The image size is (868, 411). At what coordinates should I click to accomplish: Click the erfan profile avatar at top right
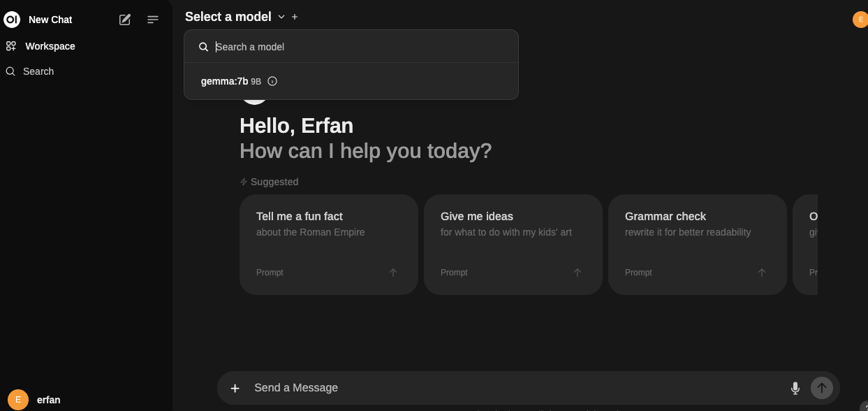click(860, 20)
